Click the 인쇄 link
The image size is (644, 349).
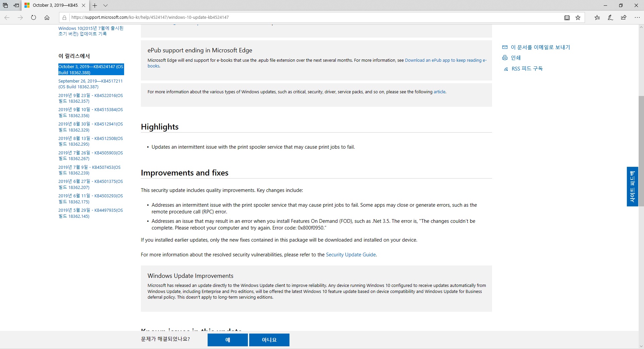pyautogui.click(x=516, y=58)
